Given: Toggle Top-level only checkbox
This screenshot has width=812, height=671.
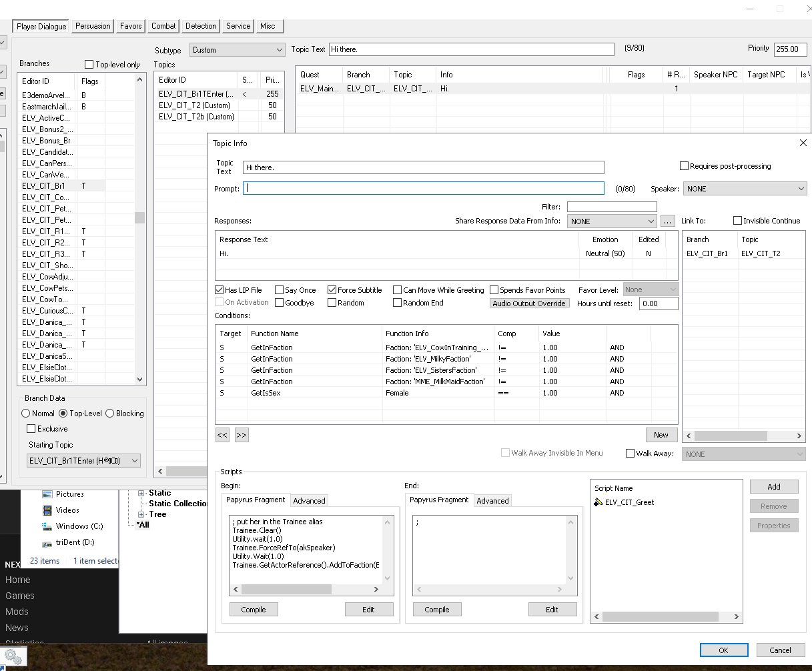Looking at the screenshot, I should pyautogui.click(x=89, y=65).
